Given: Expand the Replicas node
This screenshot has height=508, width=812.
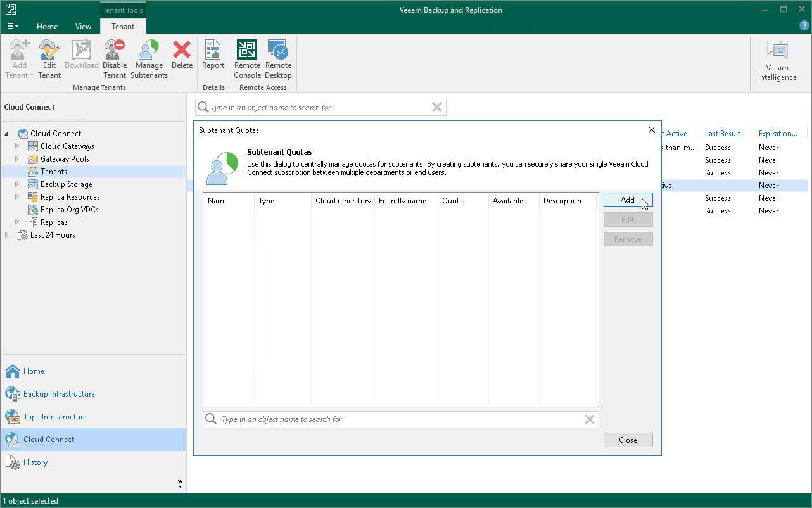Looking at the screenshot, I should (17, 222).
